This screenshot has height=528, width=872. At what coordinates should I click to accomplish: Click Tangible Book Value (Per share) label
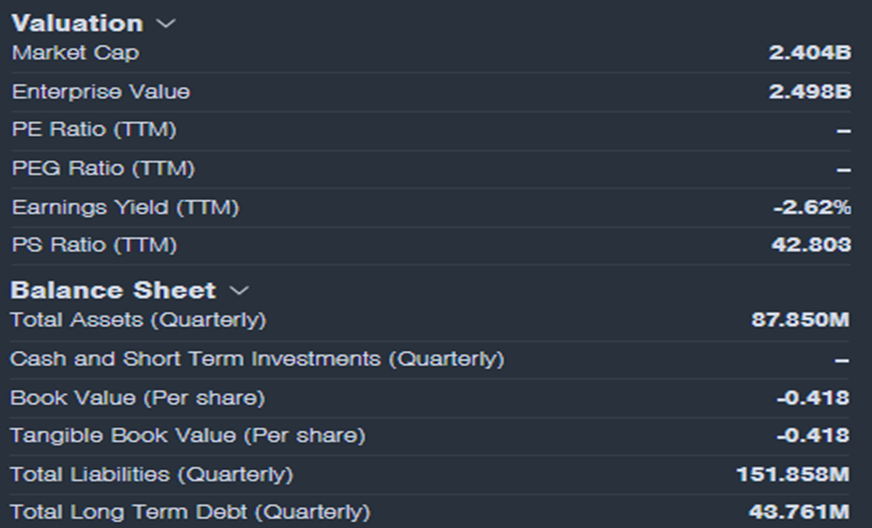coord(187,436)
